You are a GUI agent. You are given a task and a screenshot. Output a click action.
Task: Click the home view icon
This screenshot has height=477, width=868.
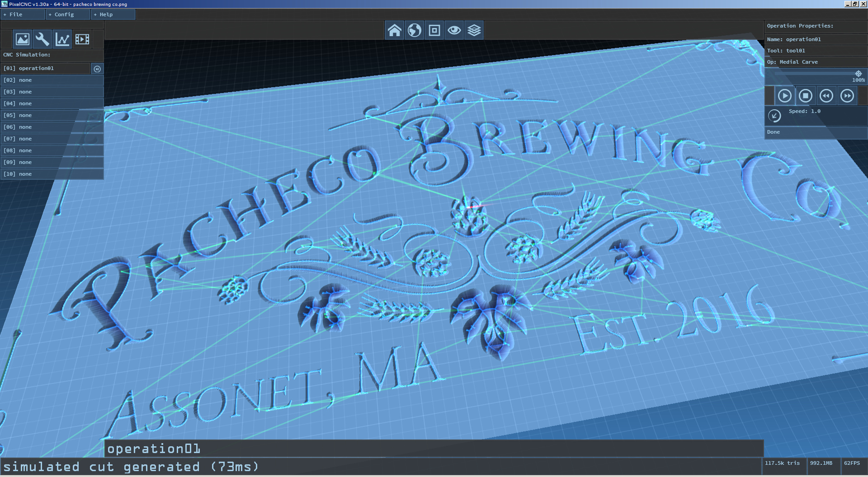pos(395,30)
